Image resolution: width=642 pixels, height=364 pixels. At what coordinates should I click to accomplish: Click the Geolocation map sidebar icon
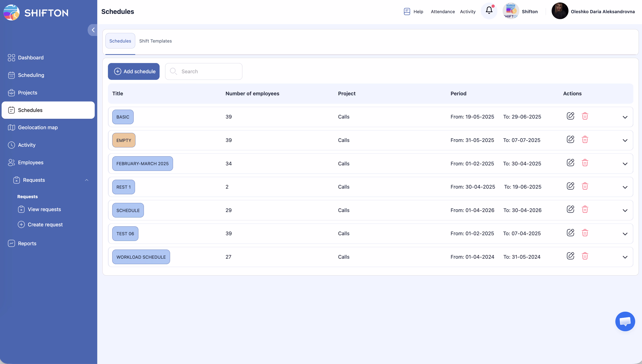11,127
